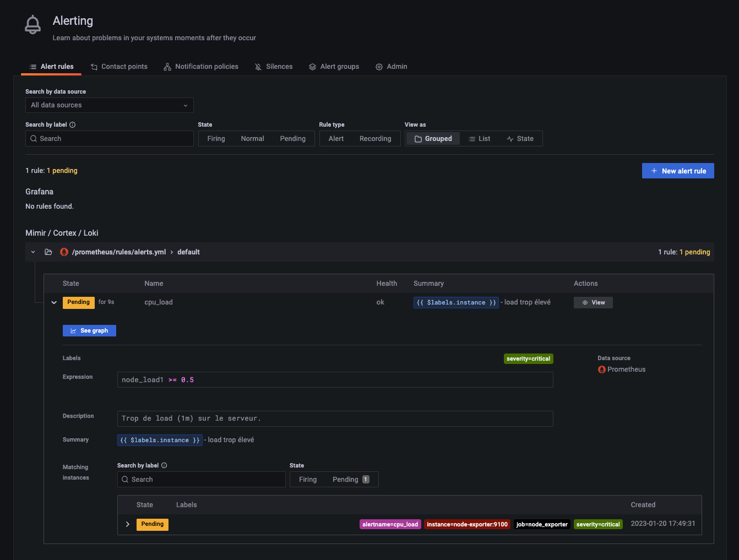Filter rules by Pending state in top filters

(292, 139)
